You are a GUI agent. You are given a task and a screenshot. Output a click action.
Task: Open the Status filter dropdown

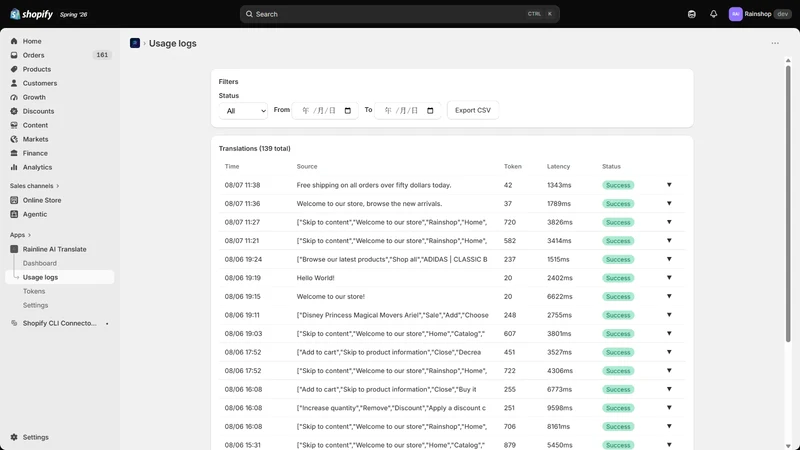(243, 111)
